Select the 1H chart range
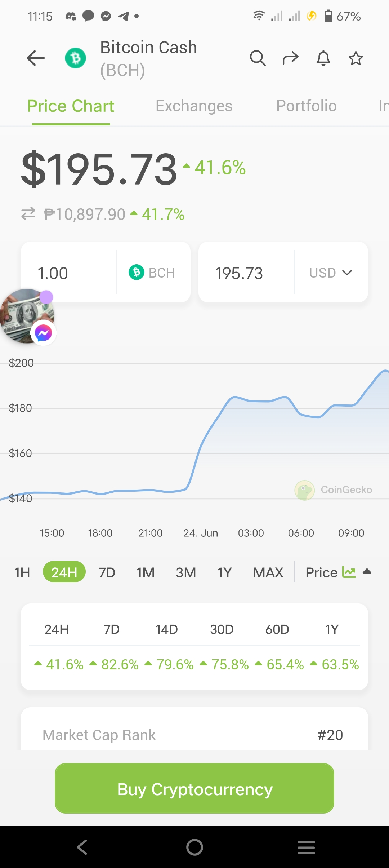This screenshot has width=389, height=868. (22, 572)
